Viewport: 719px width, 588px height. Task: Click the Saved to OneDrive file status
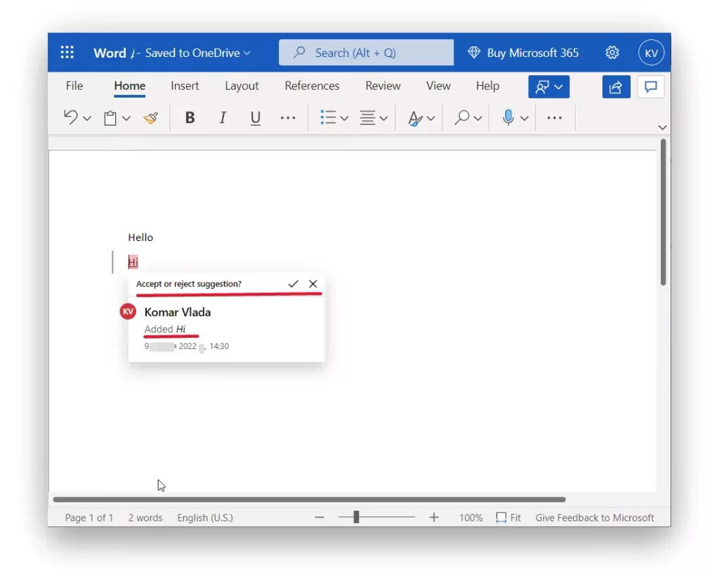pos(198,53)
